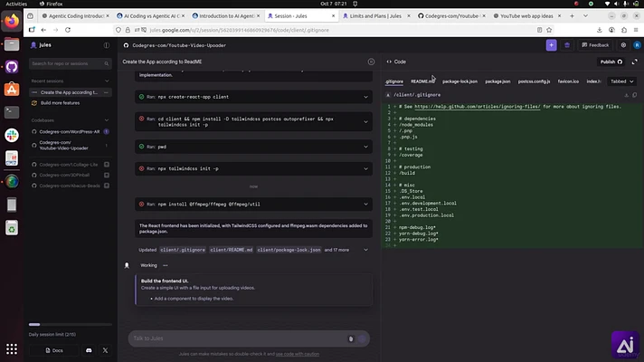
Task: Switch to the package.json file tab
Action: (497, 81)
